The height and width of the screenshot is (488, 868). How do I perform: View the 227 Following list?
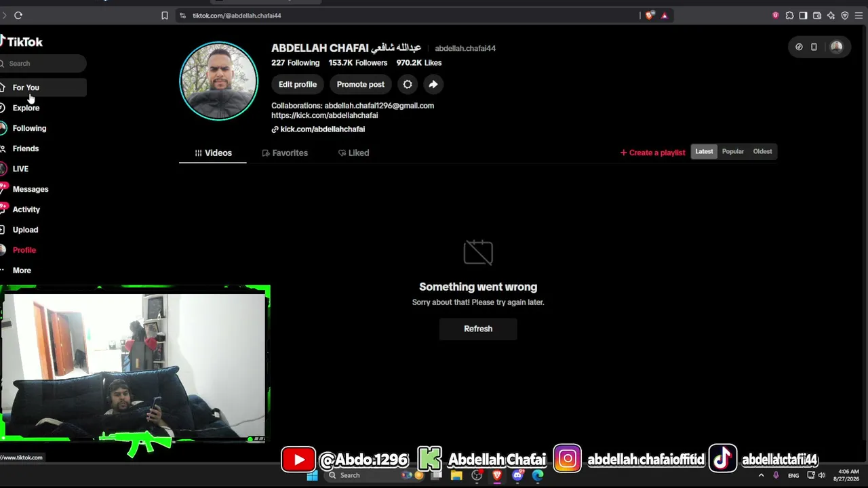(296, 62)
